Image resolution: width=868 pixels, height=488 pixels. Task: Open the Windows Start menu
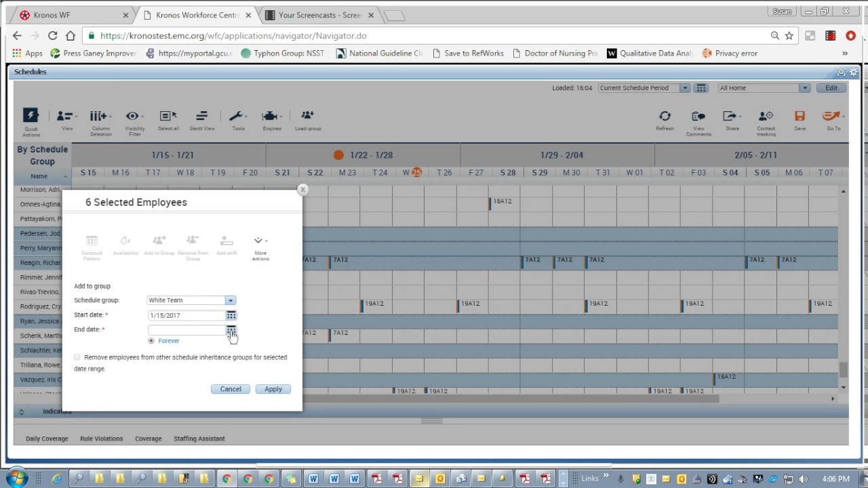coord(16,479)
